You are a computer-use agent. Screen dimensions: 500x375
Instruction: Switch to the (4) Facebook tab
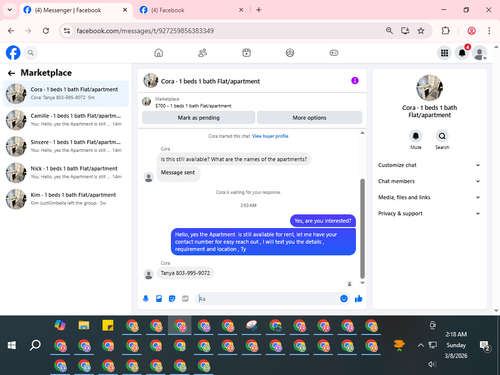click(x=190, y=10)
